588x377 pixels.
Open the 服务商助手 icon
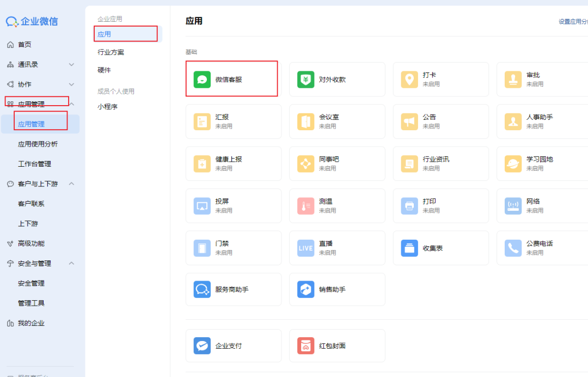pos(202,290)
